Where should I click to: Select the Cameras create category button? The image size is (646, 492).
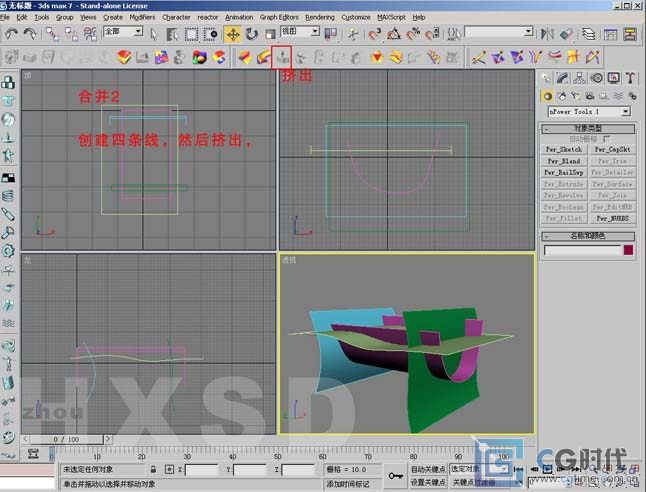pos(590,96)
